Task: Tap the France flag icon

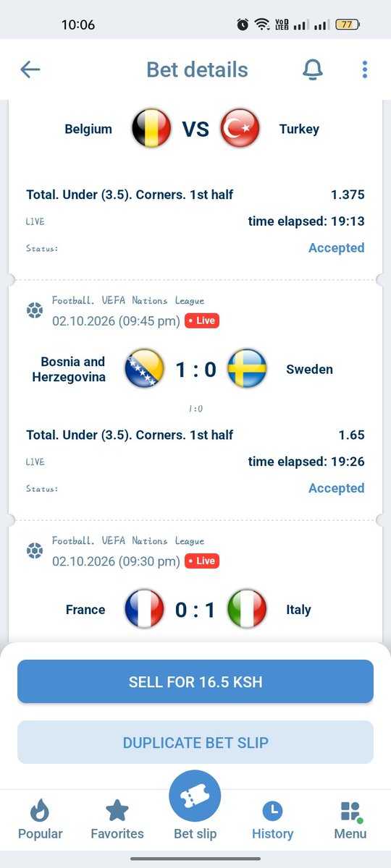Action: pyautogui.click(x=145, y=609)
